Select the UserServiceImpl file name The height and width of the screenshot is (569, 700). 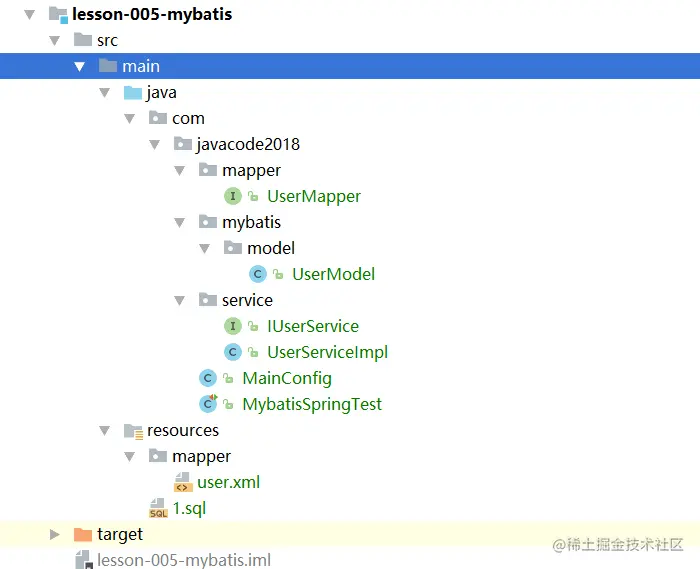[327, 353]
